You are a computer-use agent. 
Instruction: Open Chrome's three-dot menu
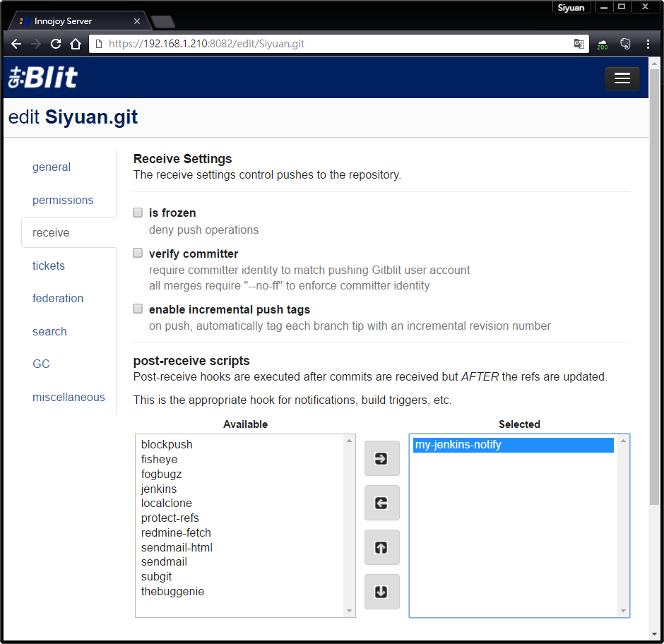tap(649, 44)
